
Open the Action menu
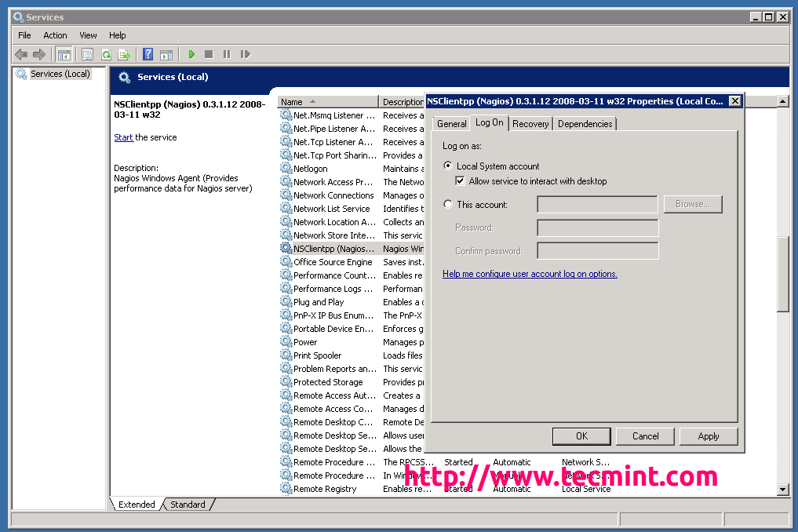coord(55,35)
